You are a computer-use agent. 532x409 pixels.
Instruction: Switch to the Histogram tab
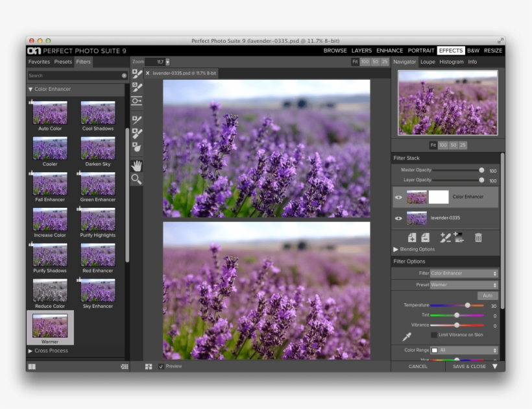[451, 62]
